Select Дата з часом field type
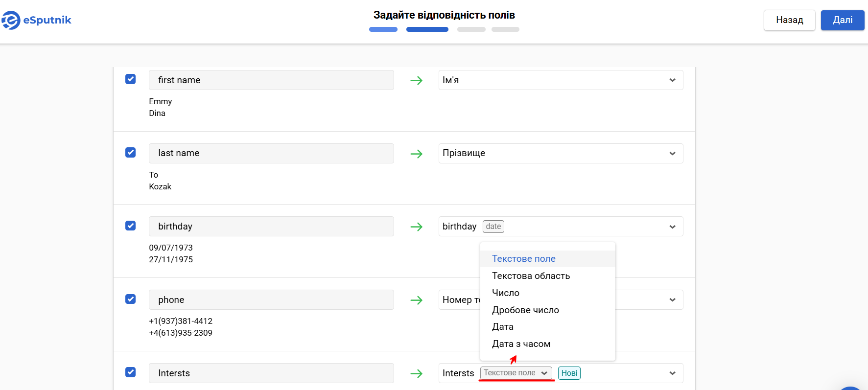Viewport: 868px width, 390px height. (x=547, y=344)
